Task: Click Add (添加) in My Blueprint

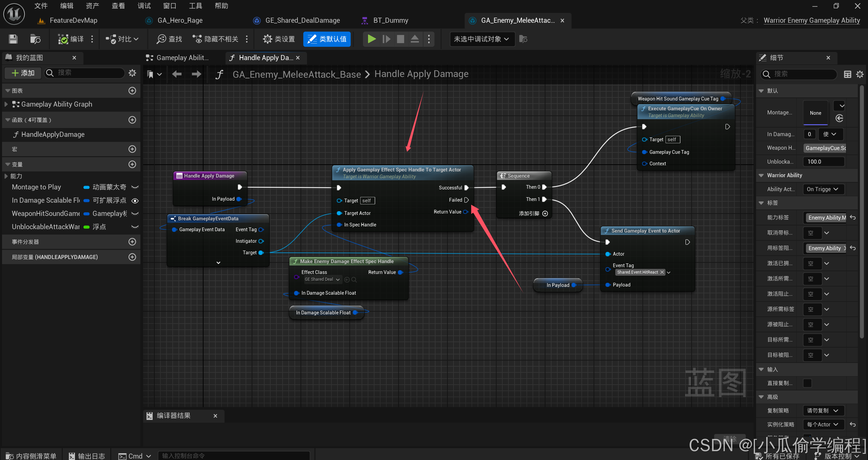Action: coord(23,73)
